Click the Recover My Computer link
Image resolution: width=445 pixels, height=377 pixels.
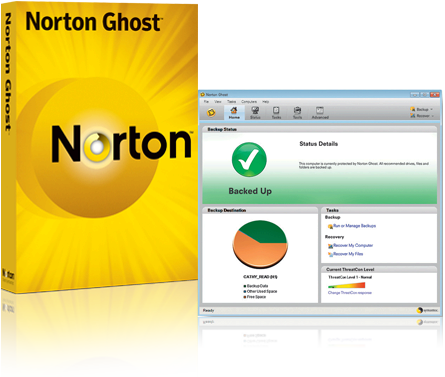[x=353, y=245]
